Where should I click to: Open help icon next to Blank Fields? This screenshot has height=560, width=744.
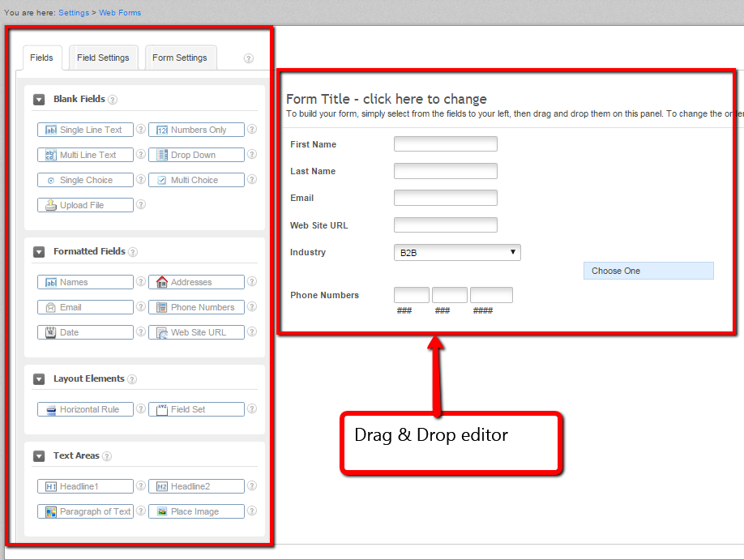113,100
